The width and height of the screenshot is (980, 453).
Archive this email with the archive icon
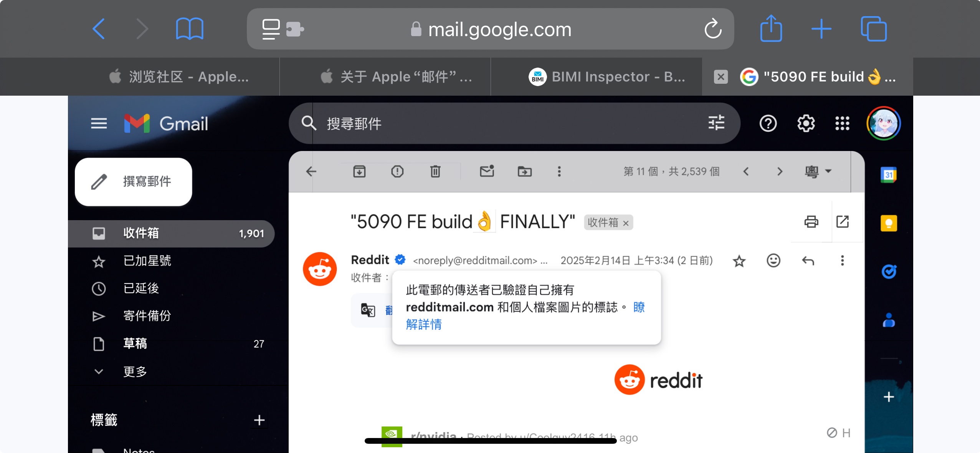(x=359, y=171)
